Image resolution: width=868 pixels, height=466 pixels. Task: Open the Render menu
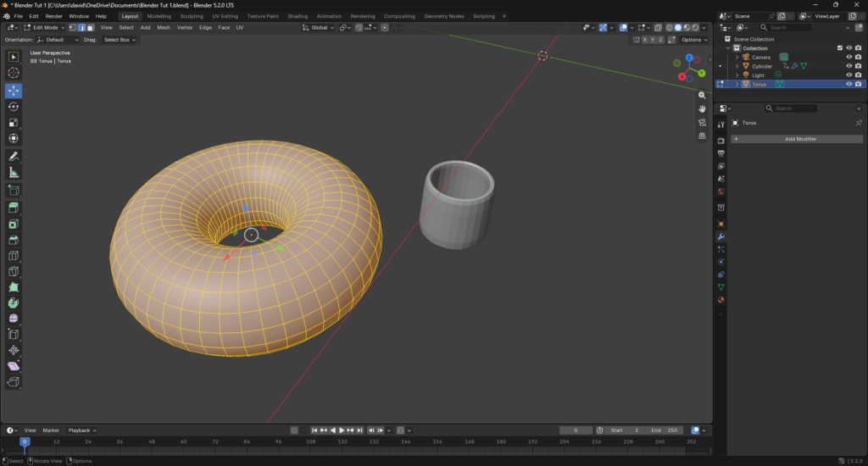pos(53,16)
